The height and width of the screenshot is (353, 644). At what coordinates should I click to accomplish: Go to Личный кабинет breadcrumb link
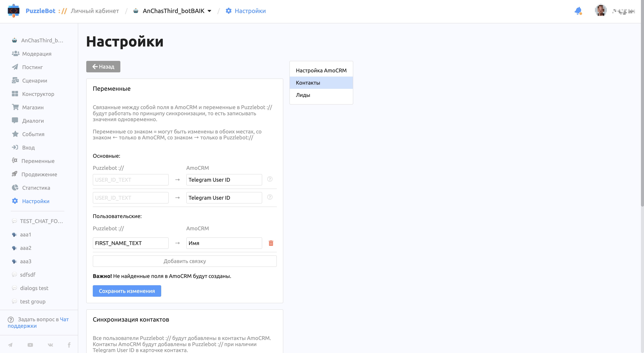click(x=95, y=11)
